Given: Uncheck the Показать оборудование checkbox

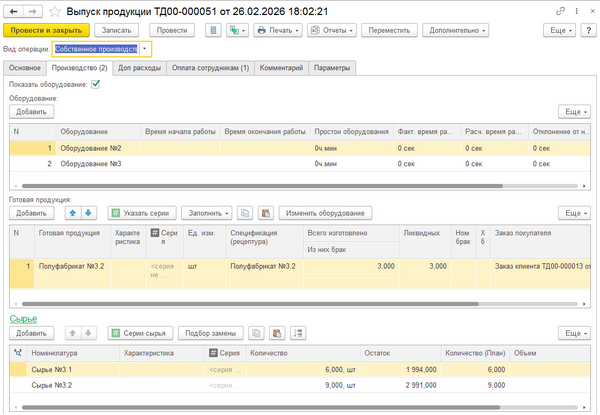Looking at the screenshot, I should (96, 84).
